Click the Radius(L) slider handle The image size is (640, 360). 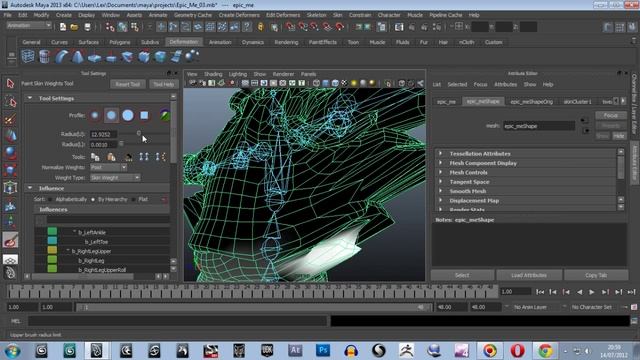tap(121, 144)
